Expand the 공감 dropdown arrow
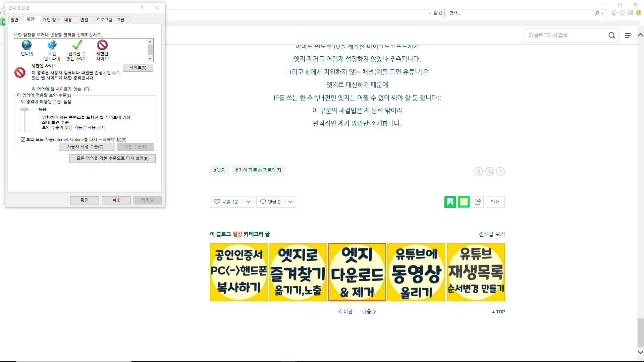The image size is (644, 362). 248,202
